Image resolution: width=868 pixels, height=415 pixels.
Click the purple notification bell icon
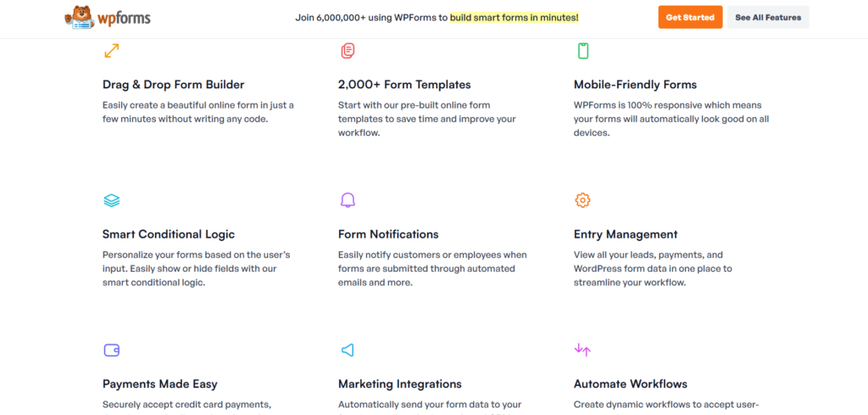[x=347, y=200]
